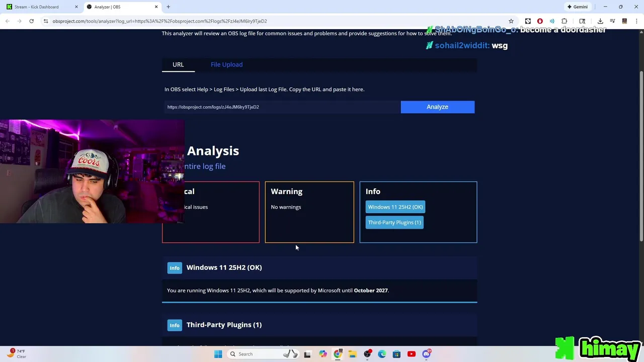Open the Chrome profile avatar
Viewport: 644px width, 362px height.
(x=624, y=21)
